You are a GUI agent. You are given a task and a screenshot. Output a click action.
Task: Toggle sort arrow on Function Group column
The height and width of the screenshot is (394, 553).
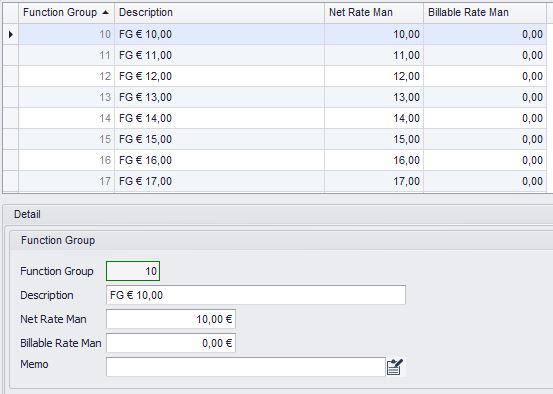click(105, 12)
